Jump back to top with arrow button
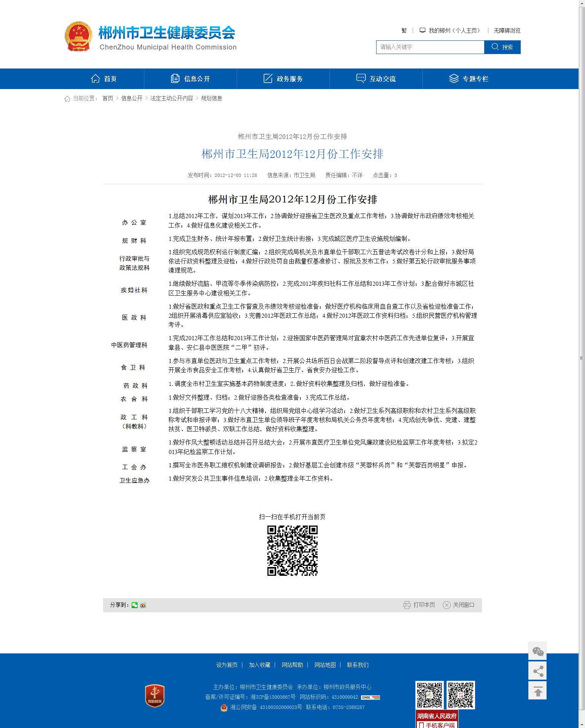The height and width of the screenshot is (728, 585). pos(537,691)
